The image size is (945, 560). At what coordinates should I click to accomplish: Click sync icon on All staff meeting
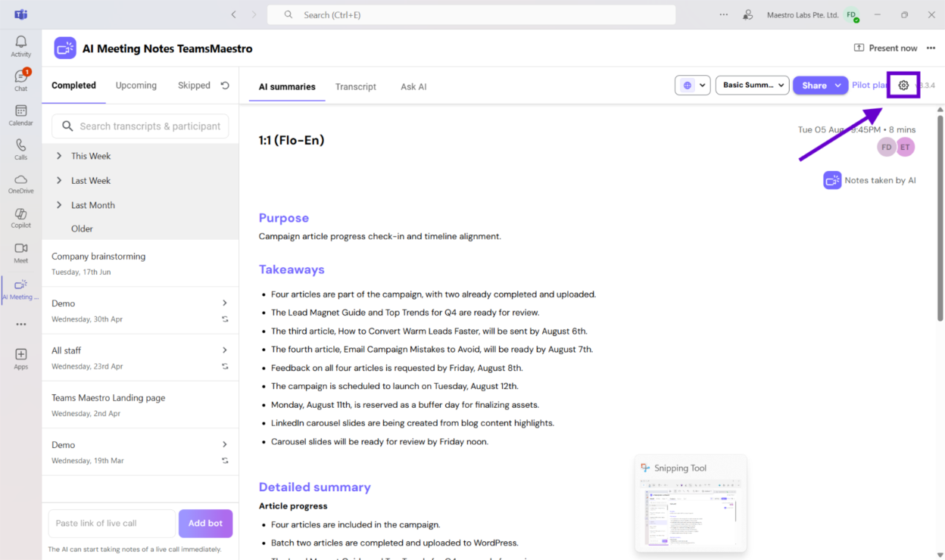pyautogui.click(x=225, y=366)
